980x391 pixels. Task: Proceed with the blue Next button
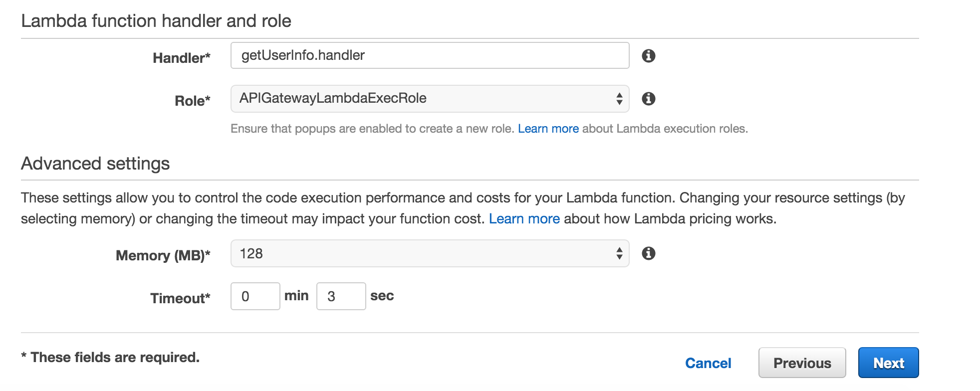click(888, 363)
